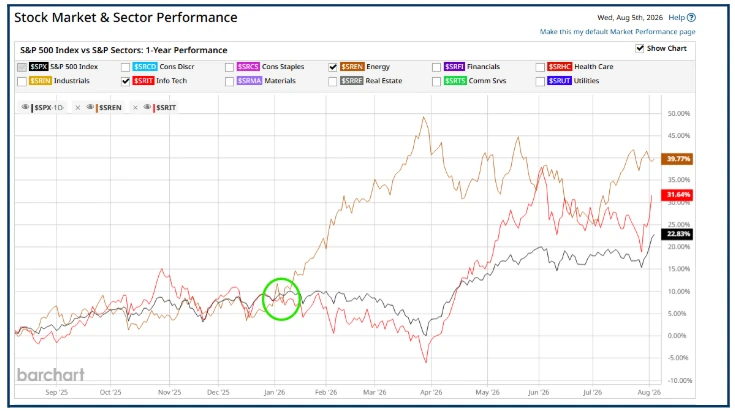Viewport: 735px width, 411px height.
Task: Click the Energy label
Action: click(x=378, y=67)
